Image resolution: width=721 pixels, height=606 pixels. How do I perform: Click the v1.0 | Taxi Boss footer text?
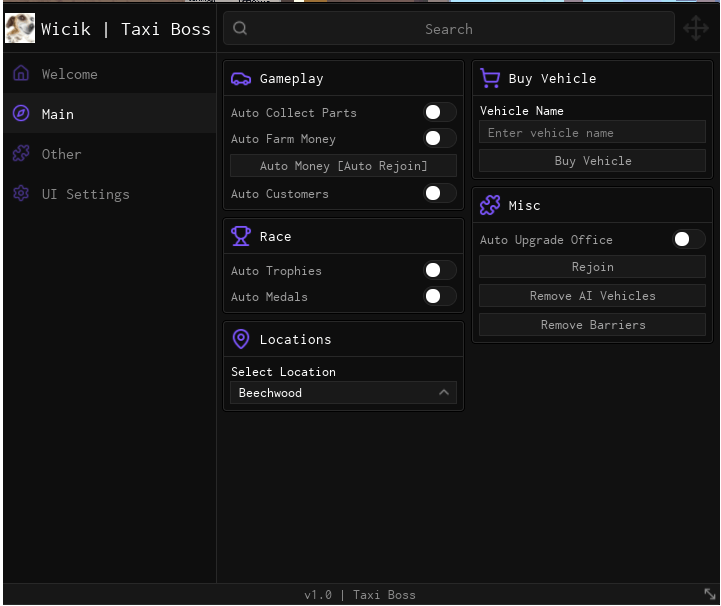click(360, 595)
